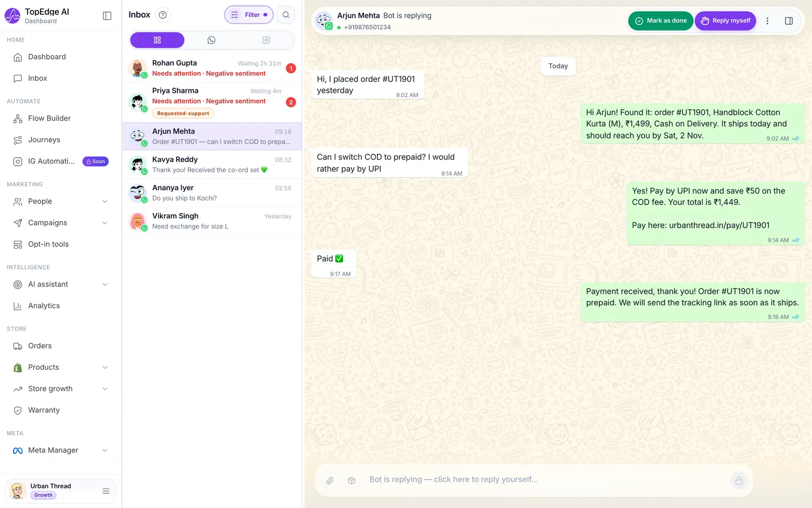812x508 pixels.
Task: Click the TopEdge AI logo
Action: click(13, 16)
